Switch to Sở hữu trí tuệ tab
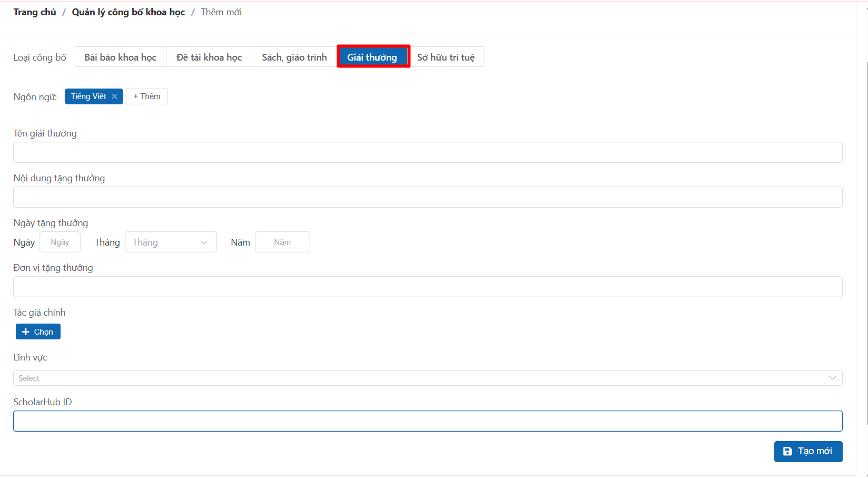 (x=446, y=57)
